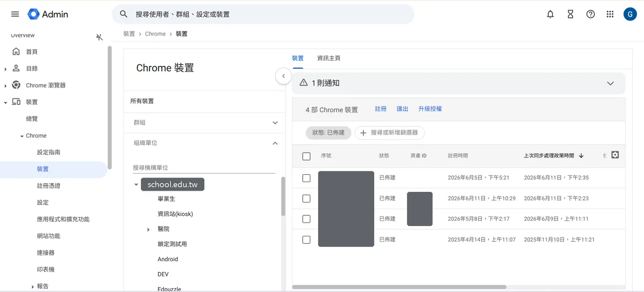The height and width of the screenshot is (292, 644).
Task: Open 印表機 in sidebar
Action: 46,269
